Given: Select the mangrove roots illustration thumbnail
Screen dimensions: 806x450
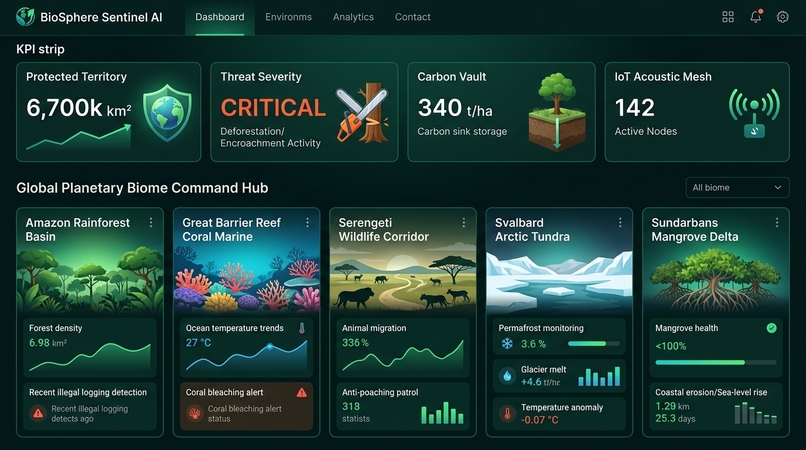Looking at the screenshot, I should click(716, 280).
